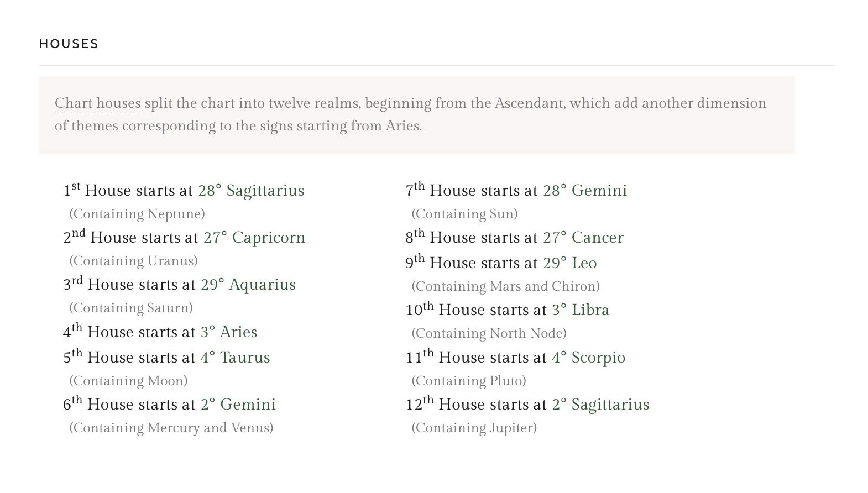Screen dimensions: 868x493
Task: Click the Containing North Node text
Action: [489, 334]
